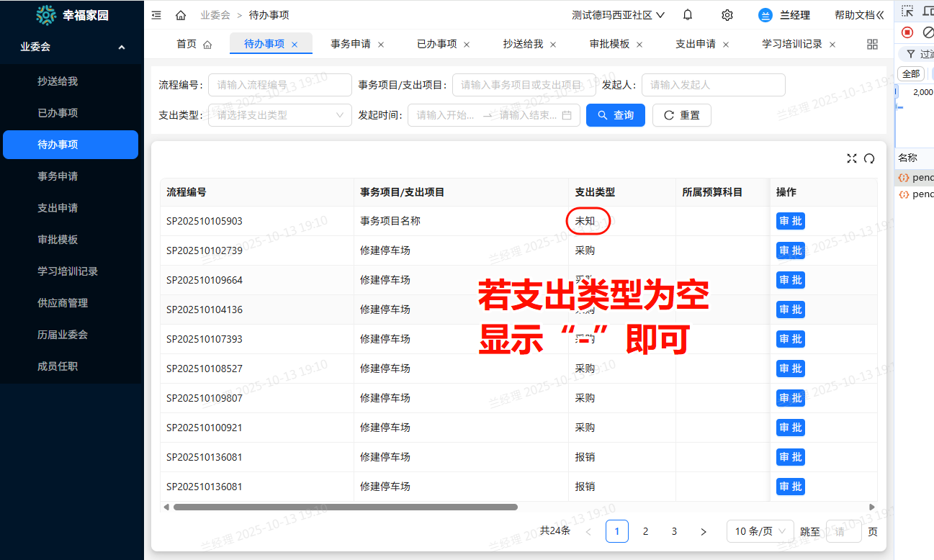Click 审批 for SP202510105903
The width and height of the screenshot is (934, 560).
tap(790, 221)
